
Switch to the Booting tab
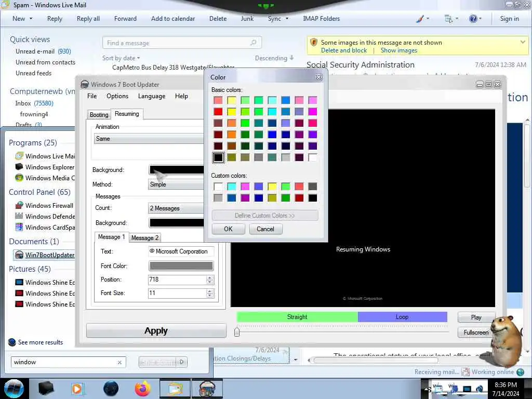pyautogui.click(x=99, y=115)
